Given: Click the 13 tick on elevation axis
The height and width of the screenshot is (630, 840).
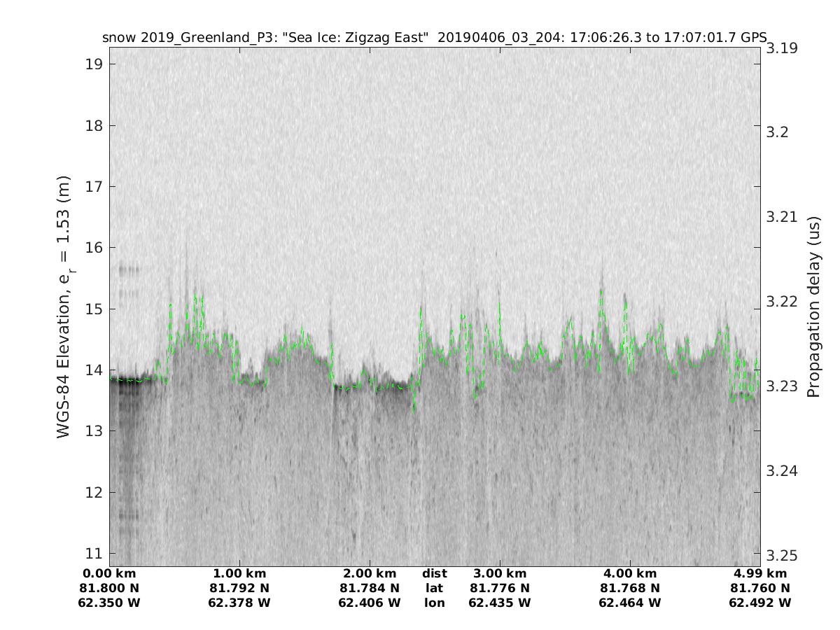Looking at the screenshot, I should click(93, 431).
